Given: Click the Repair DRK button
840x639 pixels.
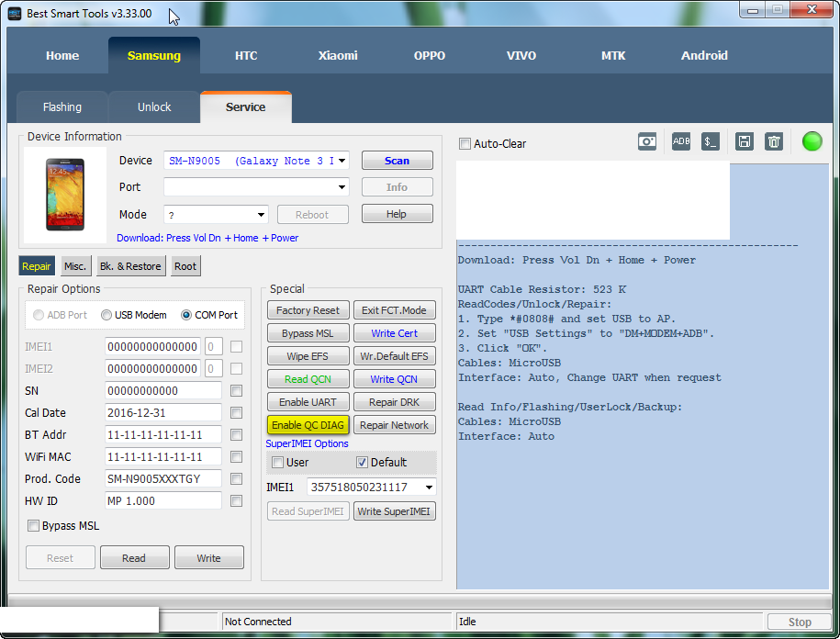Looking at the screenshot, I should pos(394,402).
